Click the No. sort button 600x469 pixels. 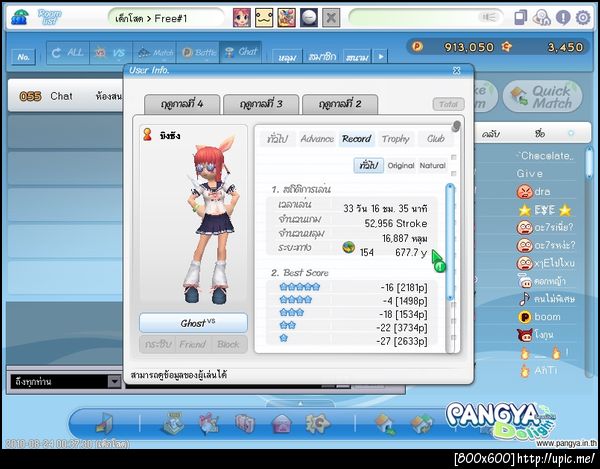coord(24,57)
